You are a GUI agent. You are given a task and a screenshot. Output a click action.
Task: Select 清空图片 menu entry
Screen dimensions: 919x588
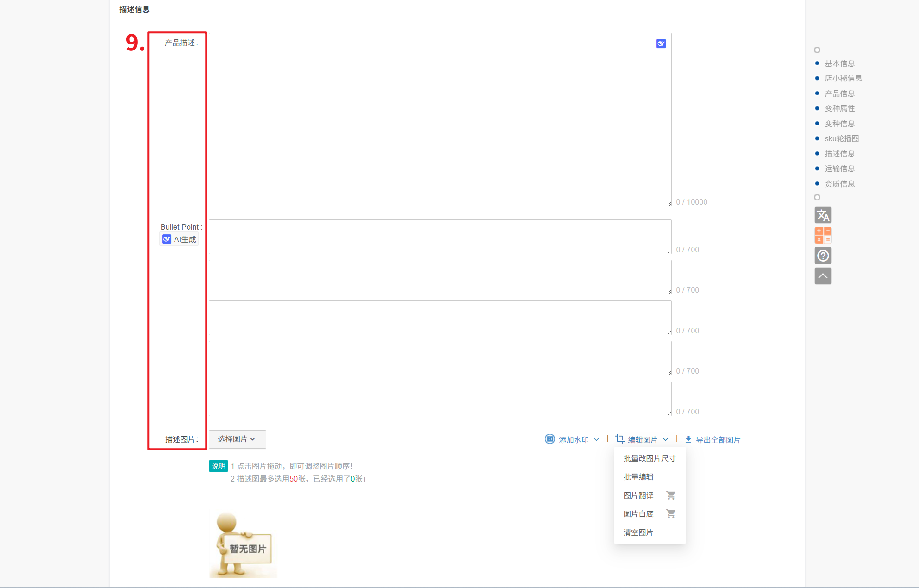point(638,532)
